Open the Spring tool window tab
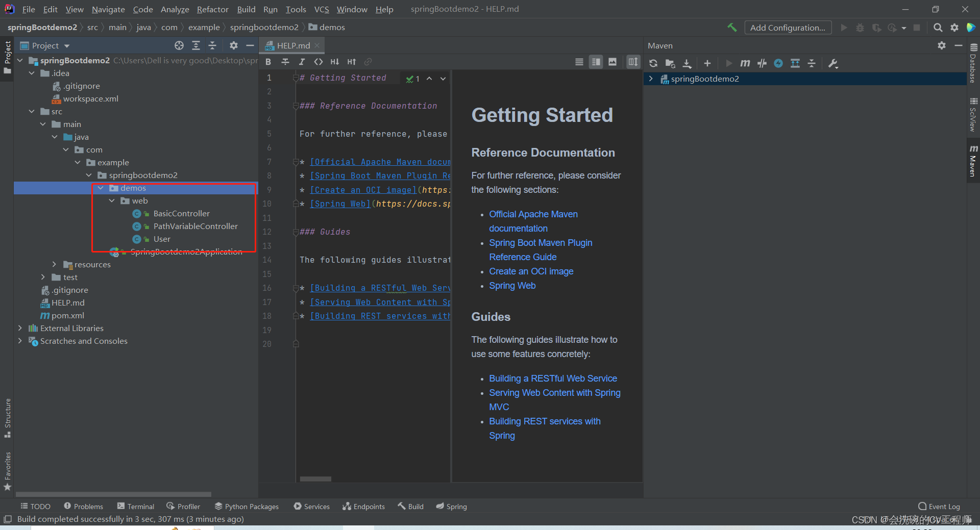 [x=451, y=506]
